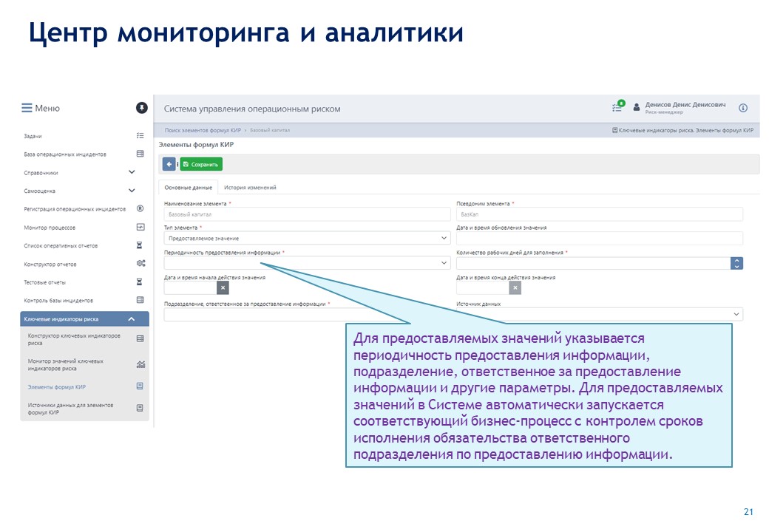Image resolution: width=769 pixels, height=532 pixels.
Task: Open Источники данных для элементов формул КИР
Action: 70,409
